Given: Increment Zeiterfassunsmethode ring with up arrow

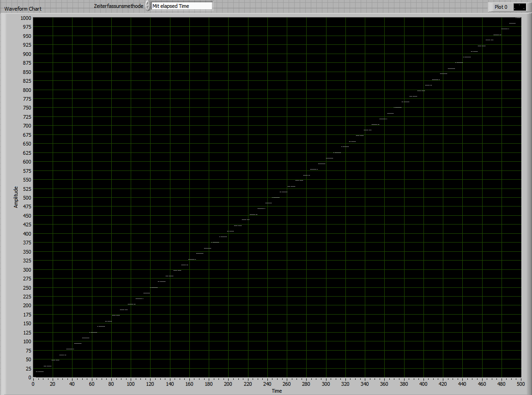Looking at the screenshot, I should 148,3.
